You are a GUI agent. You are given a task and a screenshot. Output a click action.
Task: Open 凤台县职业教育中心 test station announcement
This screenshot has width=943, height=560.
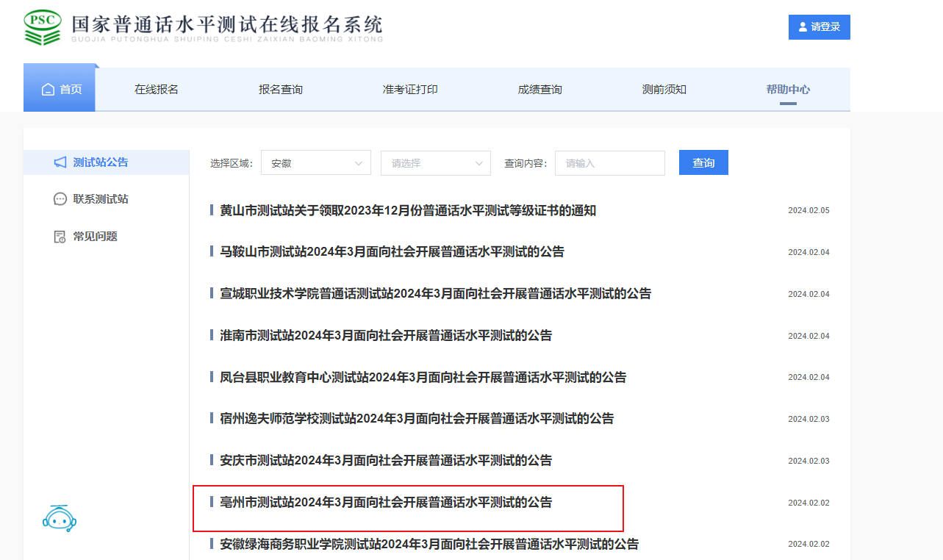(x=423, y=378)
